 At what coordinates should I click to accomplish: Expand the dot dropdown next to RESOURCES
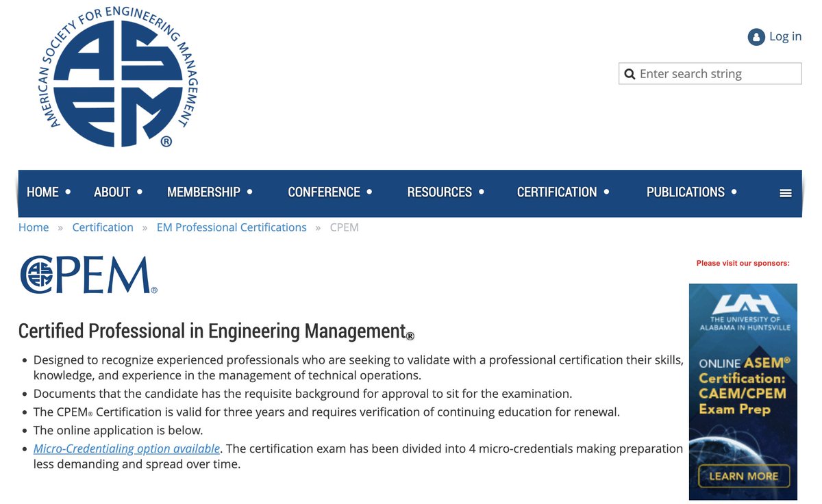coord(481,192)
